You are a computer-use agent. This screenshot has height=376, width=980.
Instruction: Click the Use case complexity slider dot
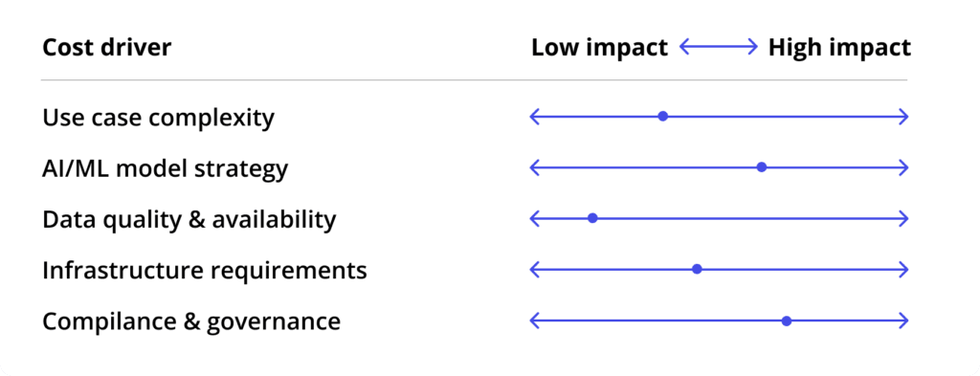(663, 116)
